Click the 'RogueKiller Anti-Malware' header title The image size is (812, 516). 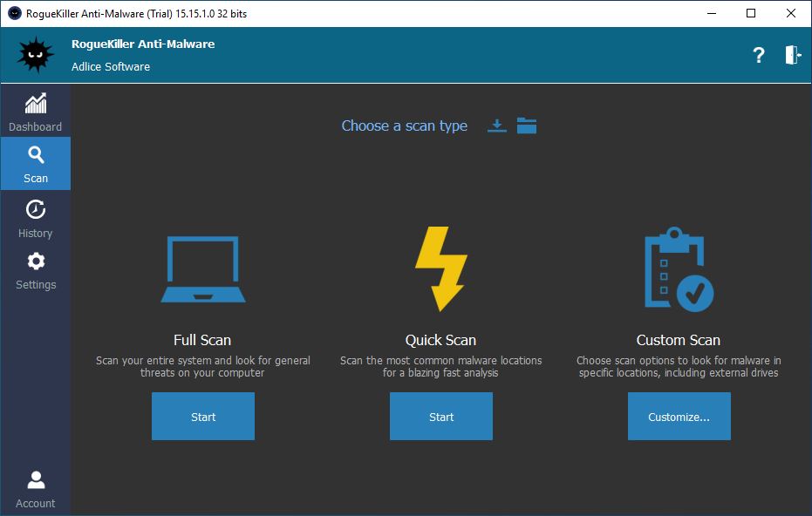point(143,44)
